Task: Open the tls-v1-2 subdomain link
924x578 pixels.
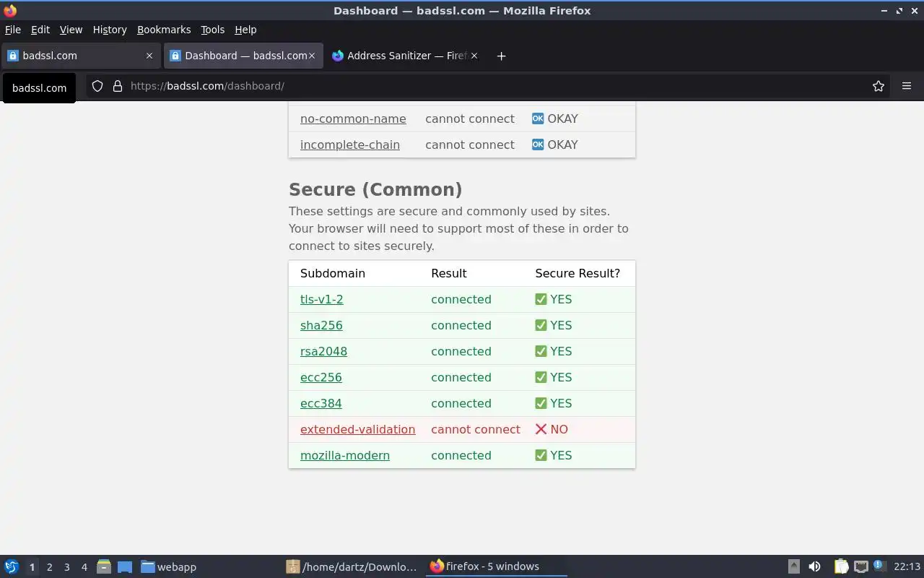Action: coord(322,299)
